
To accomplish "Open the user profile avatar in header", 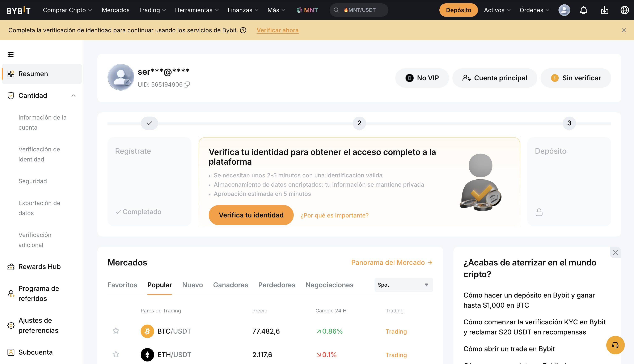I will click(x=564, y=10).
